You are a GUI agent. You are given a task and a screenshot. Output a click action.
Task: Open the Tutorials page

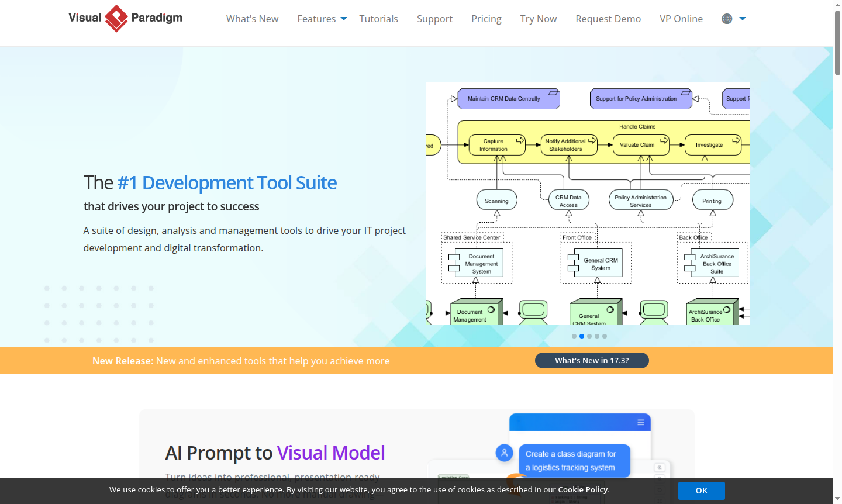(378, 19)
